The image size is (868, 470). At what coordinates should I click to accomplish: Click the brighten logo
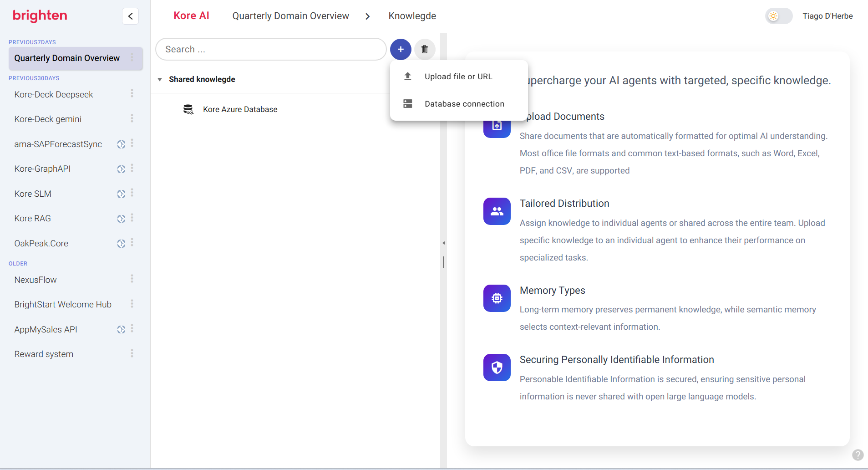(x=40, y=16)
